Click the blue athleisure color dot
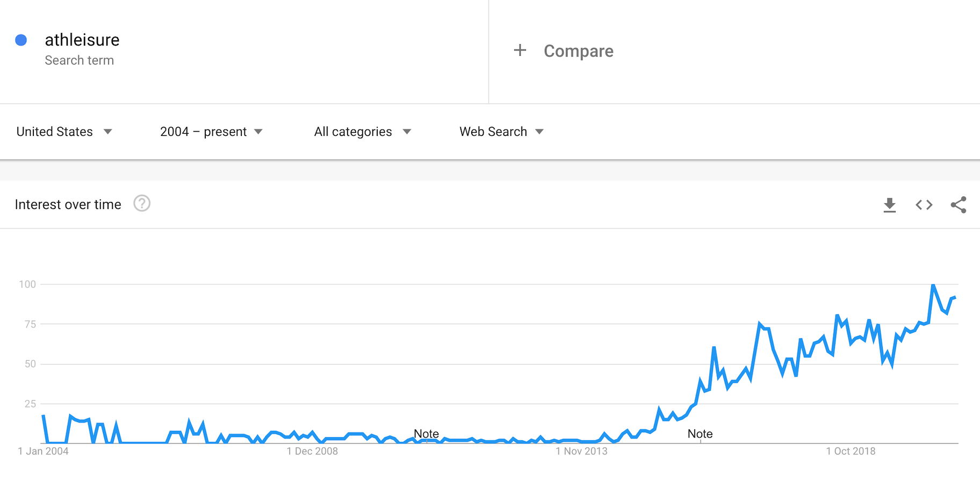 [21, 40]
